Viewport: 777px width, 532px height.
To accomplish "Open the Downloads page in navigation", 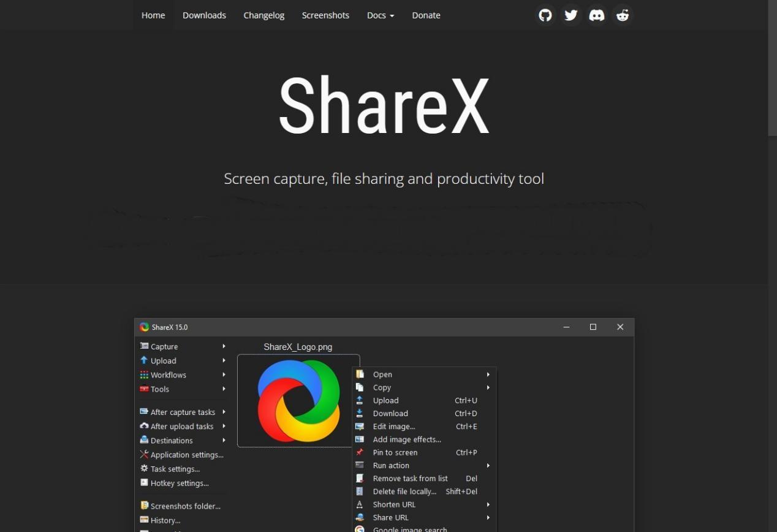I will point(204,15).
